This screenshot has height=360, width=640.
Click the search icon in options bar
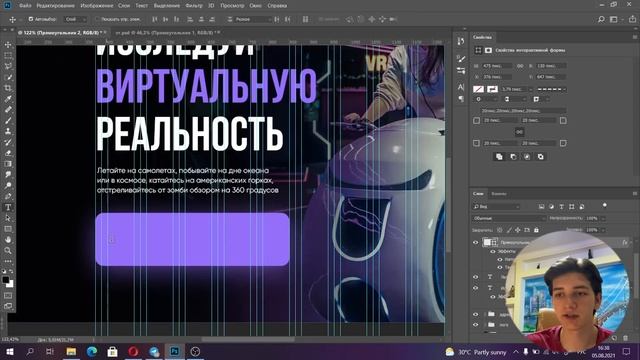pyautogui.click(x=601, y=19)
